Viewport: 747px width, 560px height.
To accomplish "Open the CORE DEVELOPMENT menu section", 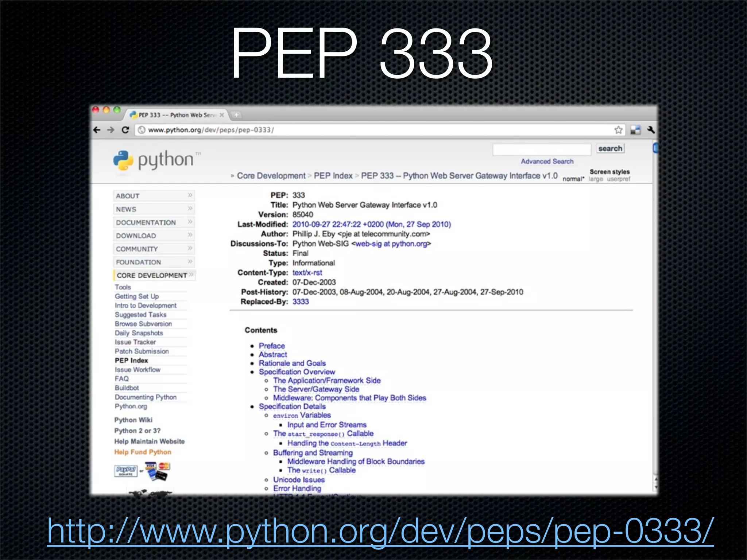I will tap(154, 275).
